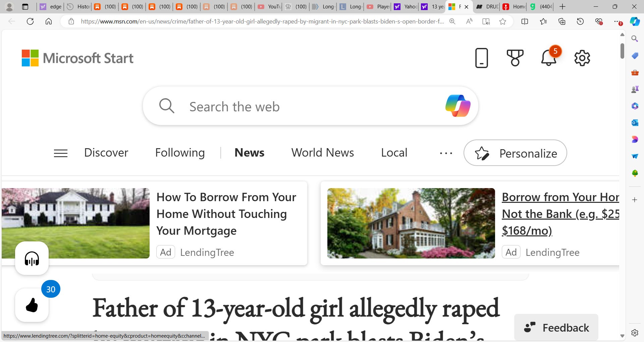Screen dimensions: 644x342
Task: Open Borrow from Your Home Not the Bank ad
Action: pos(560,214)
